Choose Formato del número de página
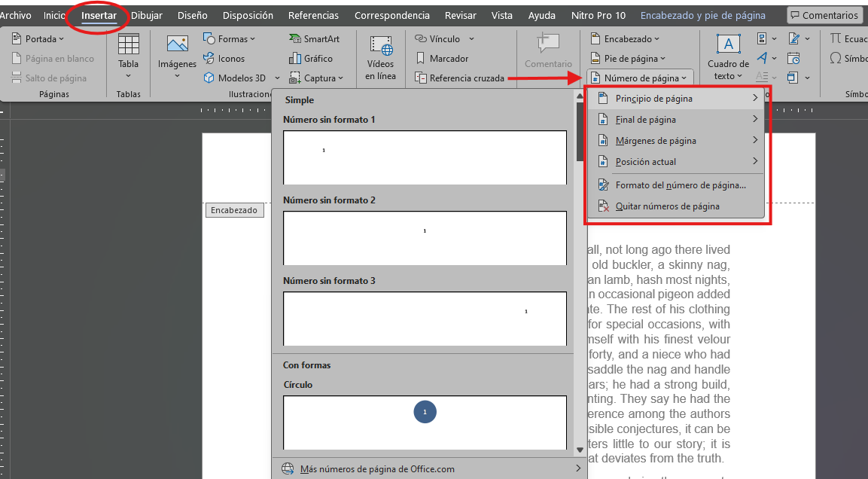The image size is (868, 479). (676, 185)
